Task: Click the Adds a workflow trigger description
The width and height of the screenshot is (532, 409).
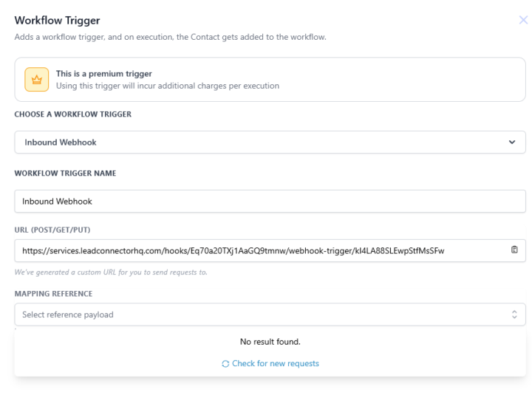Action: point(171,37)
